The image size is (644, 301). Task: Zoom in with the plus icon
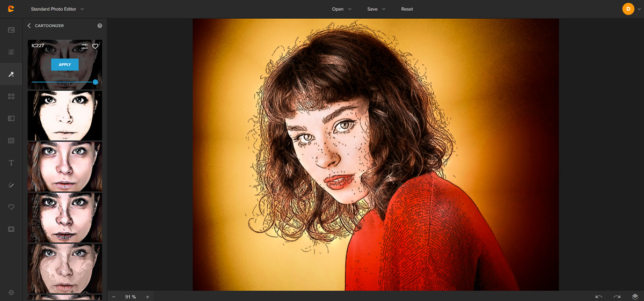[x=148, y=297]
